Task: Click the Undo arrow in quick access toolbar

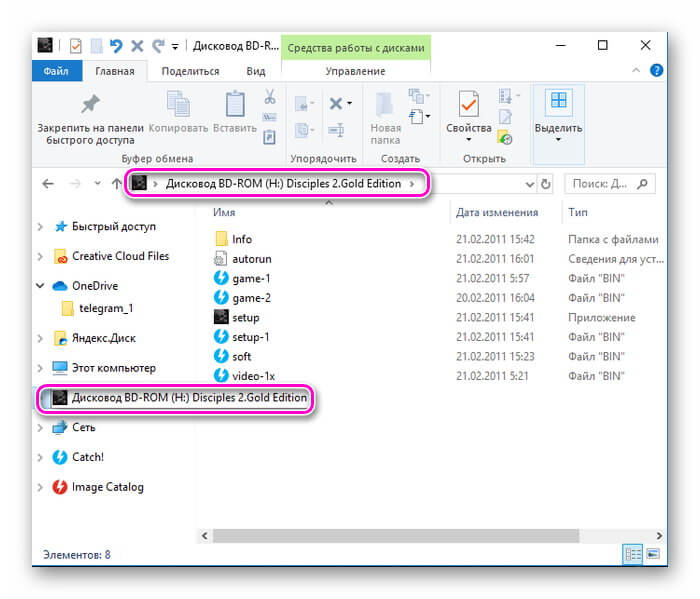Action: point(116,46)
